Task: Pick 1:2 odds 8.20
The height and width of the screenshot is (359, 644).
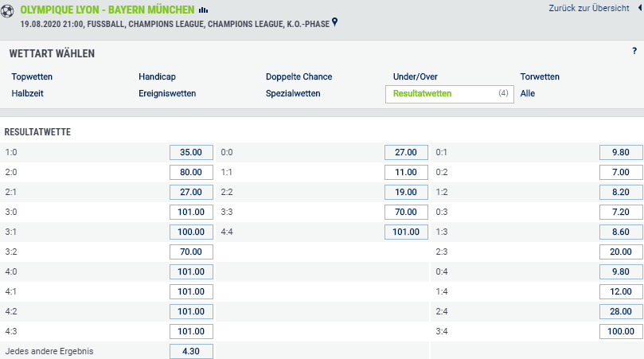Action: click(621, 192)
